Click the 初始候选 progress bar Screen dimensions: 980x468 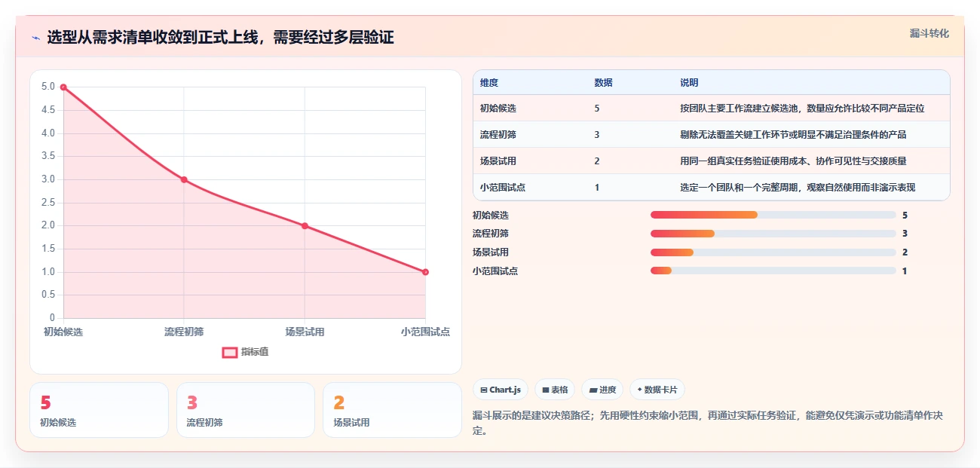pos(773,215)
